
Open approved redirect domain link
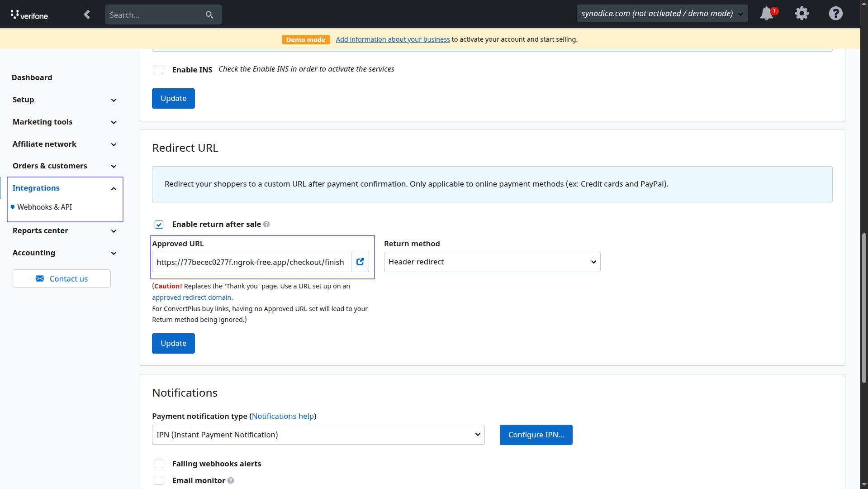[x=191, y=297]
